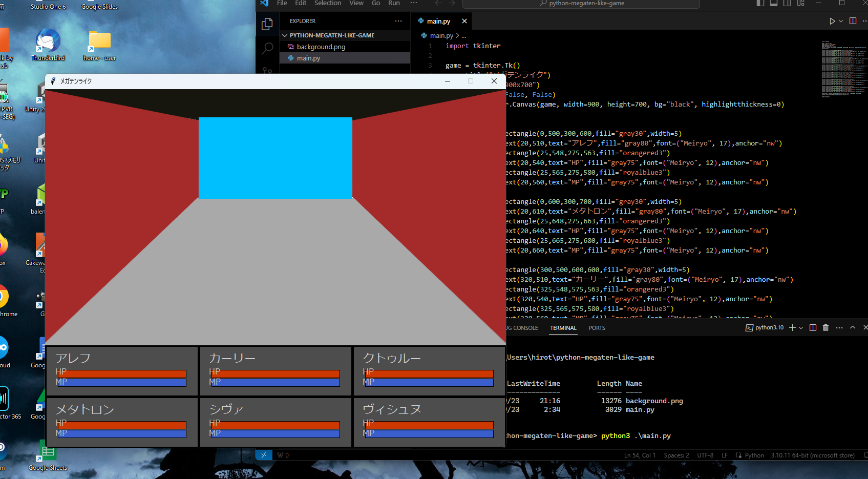Viewport: 868px width, 479px height.
Task: Split the editor to the right
Action: (x=853, y=21)
